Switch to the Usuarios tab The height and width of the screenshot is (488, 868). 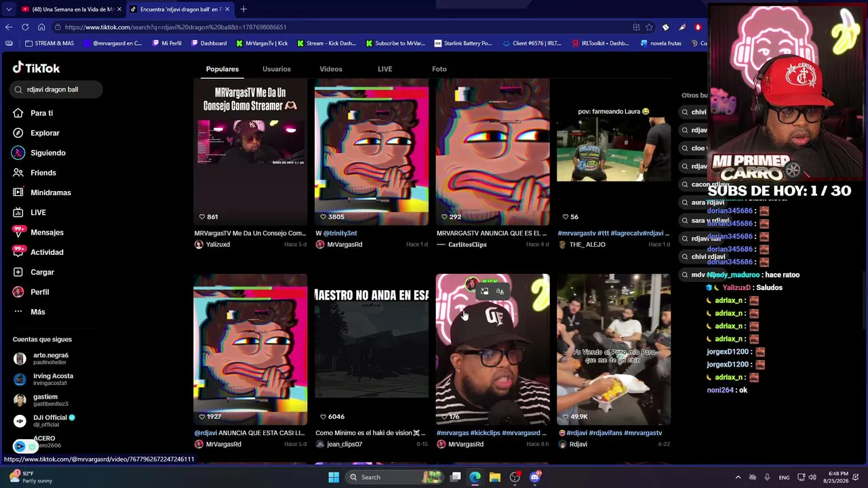click(x=277, y=69)
